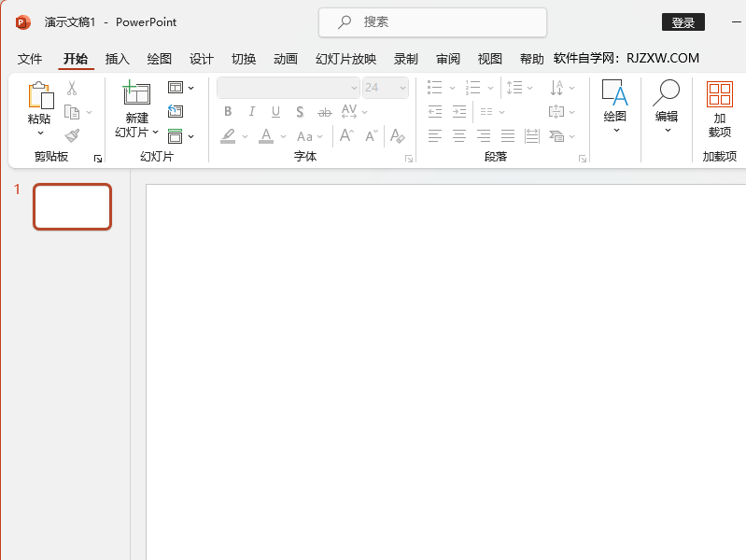Switch to the 幻灯片放映 tab
Image resolution: width=746 pixels, height=560 pixels.
[x=345, y=59]
